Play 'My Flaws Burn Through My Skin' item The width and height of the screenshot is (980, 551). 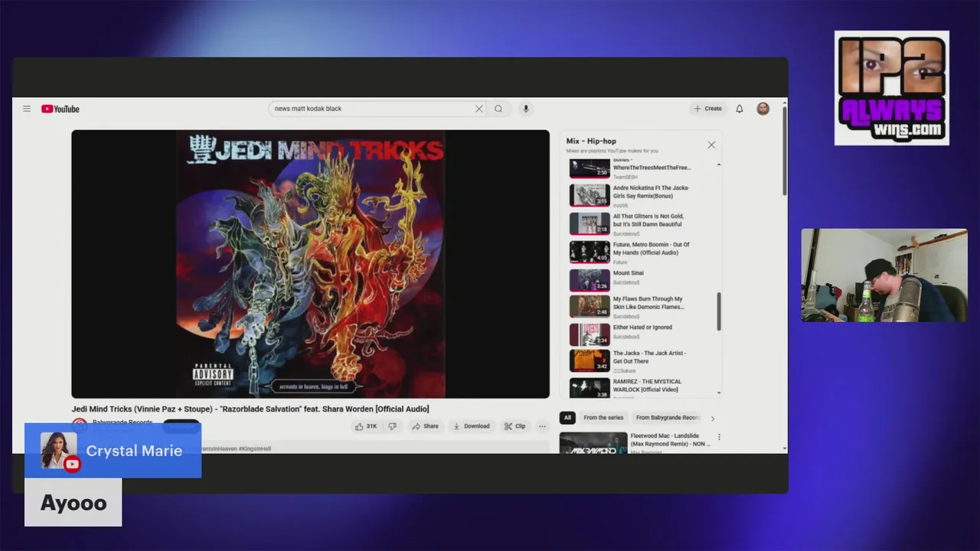click(648, 303)
